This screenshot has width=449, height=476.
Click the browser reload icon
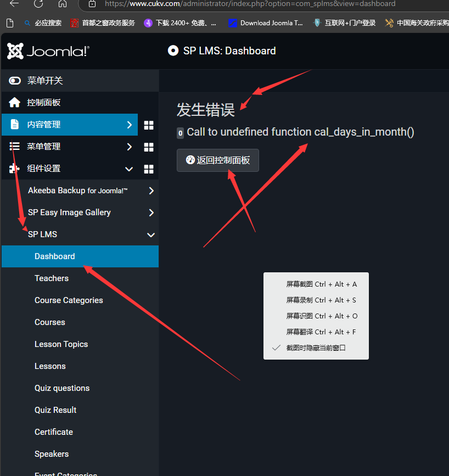click(38, 4)
